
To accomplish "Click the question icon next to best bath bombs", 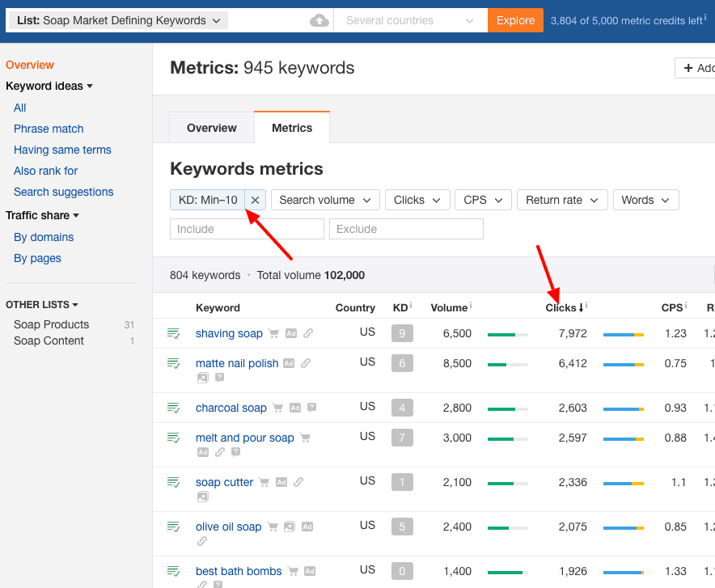I will pyautogui.click(x=218, y=584).
